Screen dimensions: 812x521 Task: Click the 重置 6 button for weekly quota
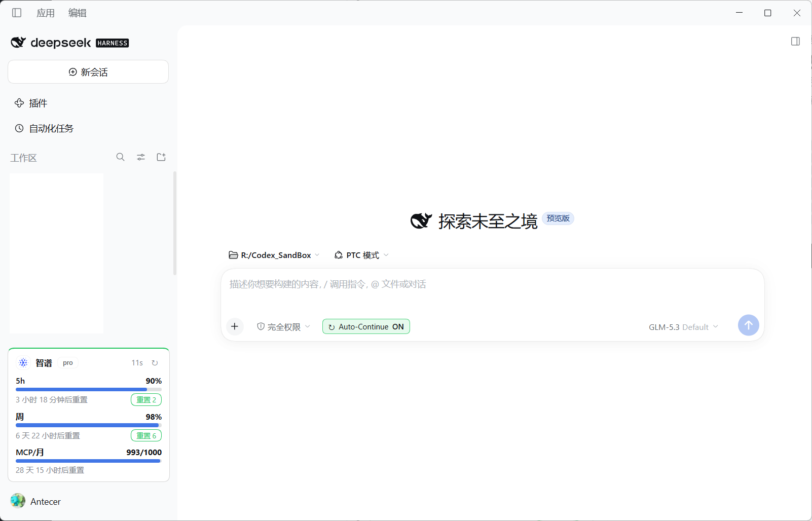coord(146,435)
